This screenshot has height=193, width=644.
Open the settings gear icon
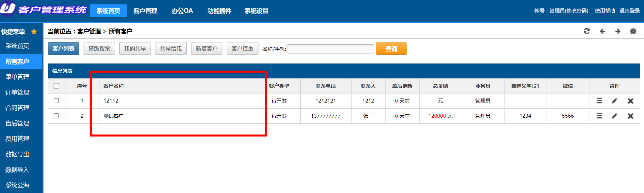(633, 31)
